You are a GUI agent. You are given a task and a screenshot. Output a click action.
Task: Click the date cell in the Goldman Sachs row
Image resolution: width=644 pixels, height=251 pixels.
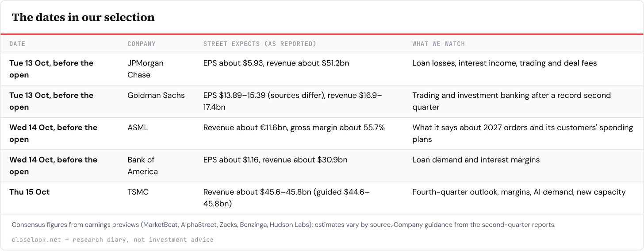point(51,101)
